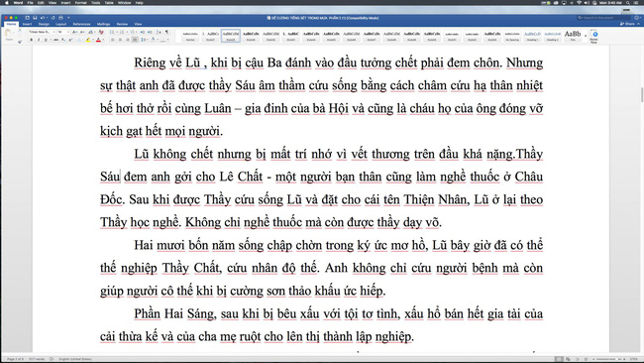Toggle bold formatting
Image resolution: width=644 pixels, height=363 pixels.
click(32, 40)
